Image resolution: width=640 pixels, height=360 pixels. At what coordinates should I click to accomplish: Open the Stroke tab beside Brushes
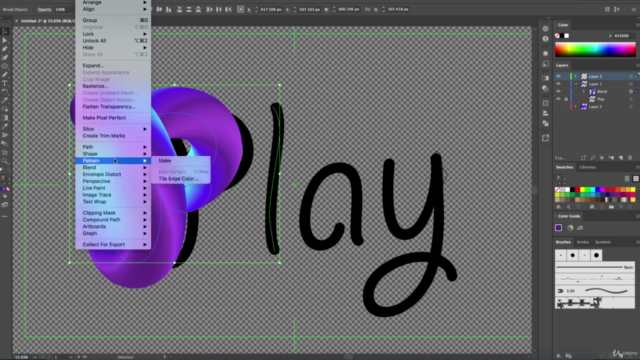582,242
